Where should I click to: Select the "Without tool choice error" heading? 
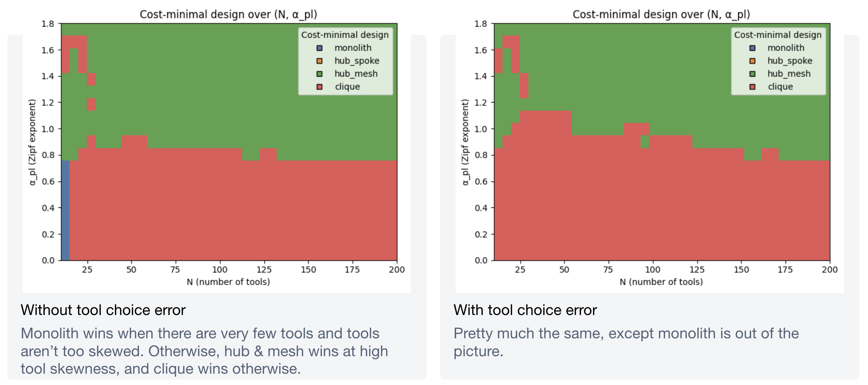coord(103,310)
